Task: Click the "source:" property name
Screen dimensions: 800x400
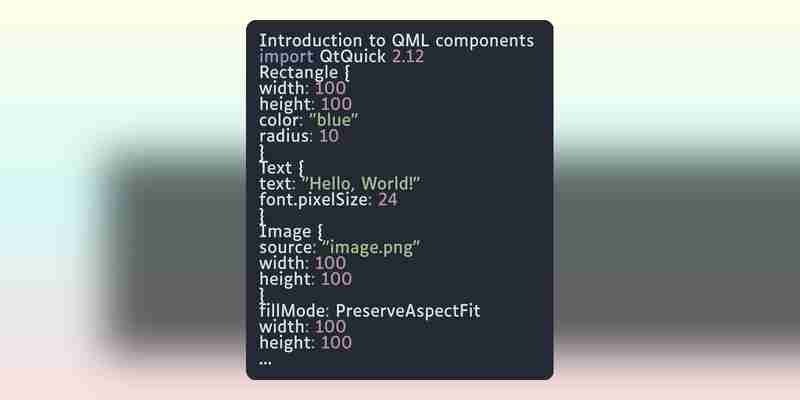Action: [x=288, y=247]
